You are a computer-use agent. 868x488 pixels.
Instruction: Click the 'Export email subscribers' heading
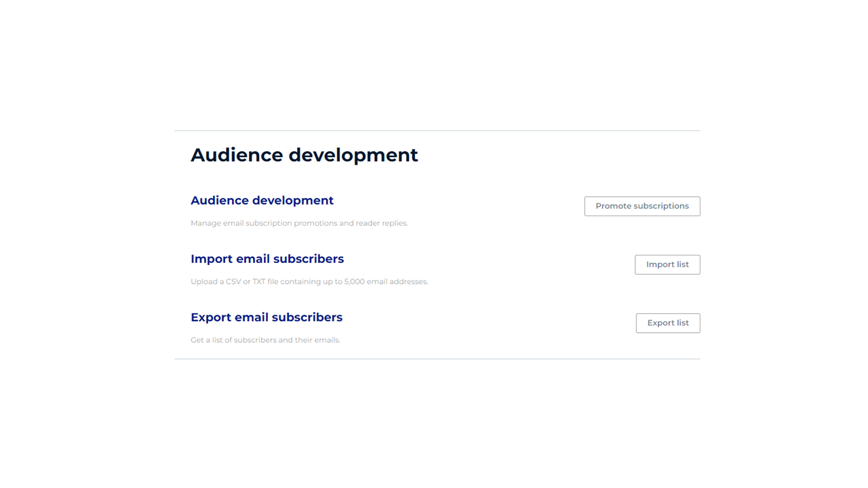pyautogui.click(x=267, y=317)
